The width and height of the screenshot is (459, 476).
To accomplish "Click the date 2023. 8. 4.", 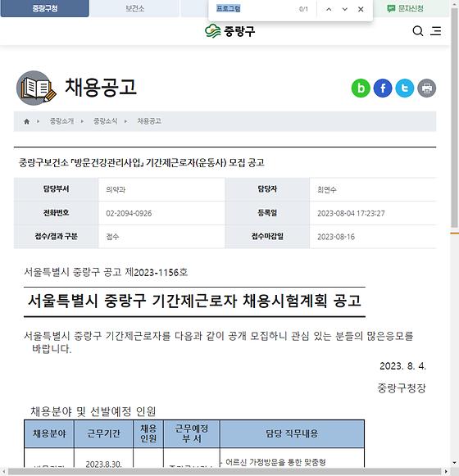I will click(402, 366).
